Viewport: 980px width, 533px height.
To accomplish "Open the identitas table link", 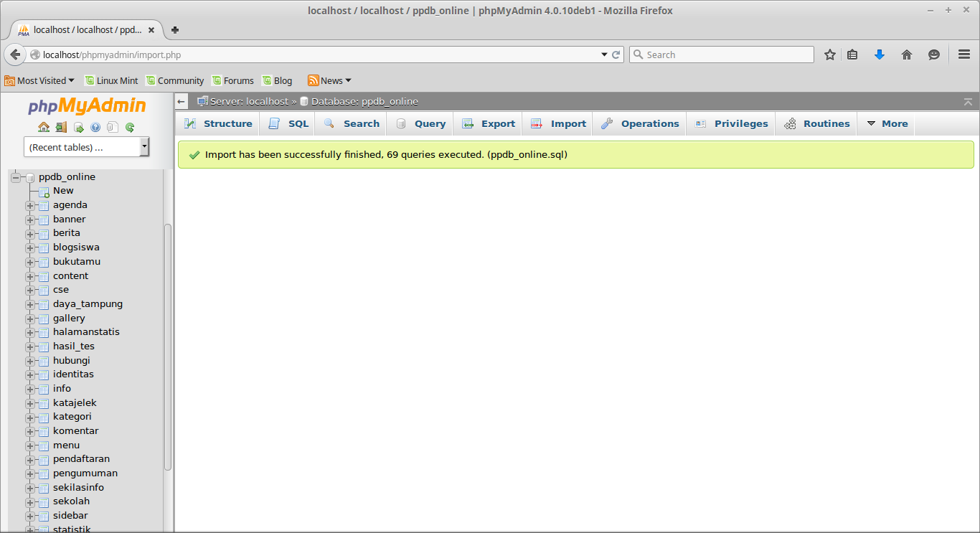I will 73,374.
